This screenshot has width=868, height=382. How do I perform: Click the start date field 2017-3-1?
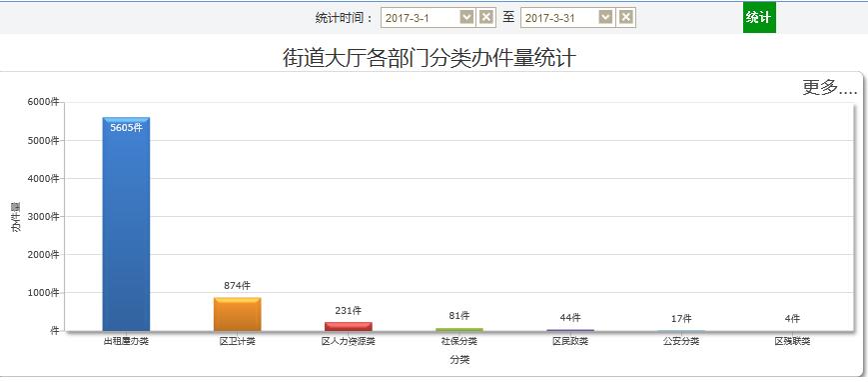pyautogui.click(x=421, y=18)
